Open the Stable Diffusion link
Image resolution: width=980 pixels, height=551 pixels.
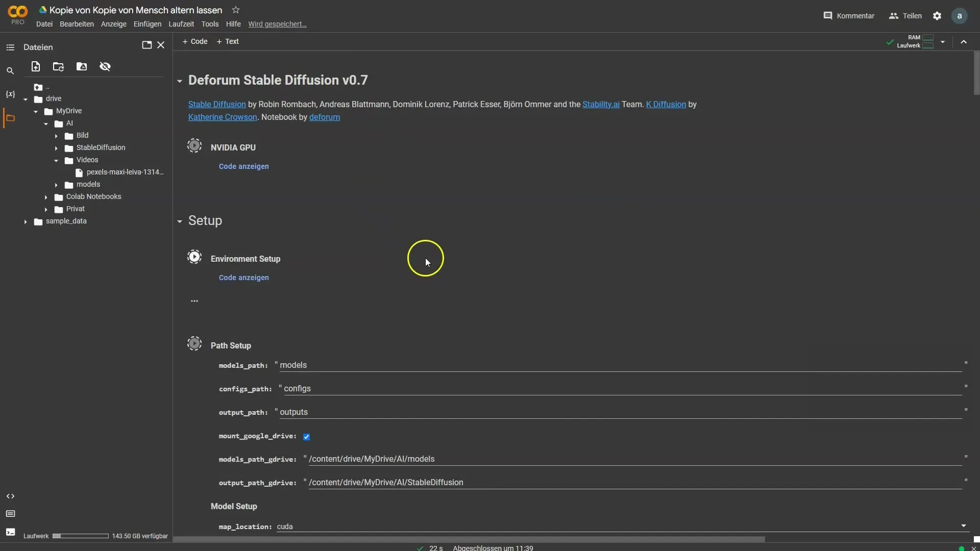(x=217, y=104)
